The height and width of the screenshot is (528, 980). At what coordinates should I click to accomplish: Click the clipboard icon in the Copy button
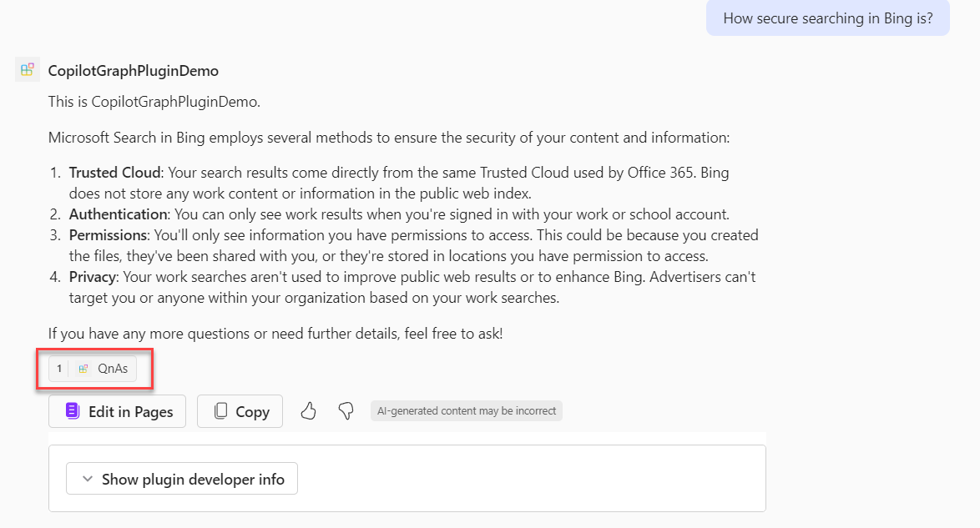tap(220, 411)
